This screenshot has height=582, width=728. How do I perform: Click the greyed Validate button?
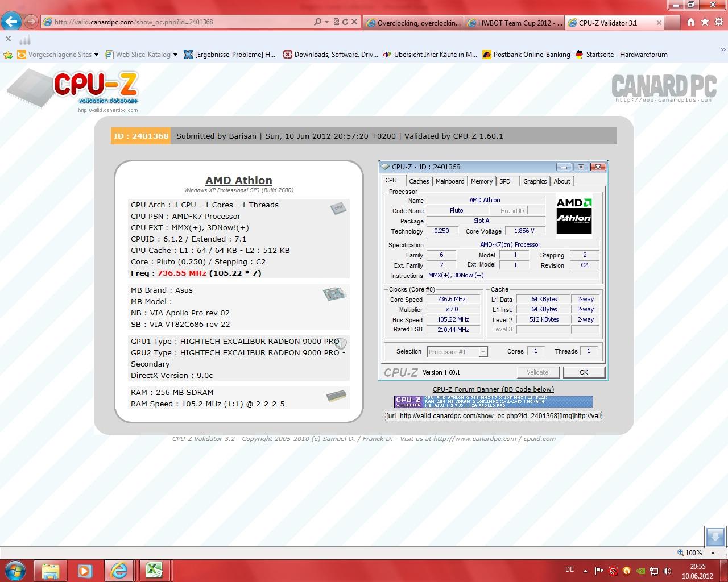pos(537,372)
